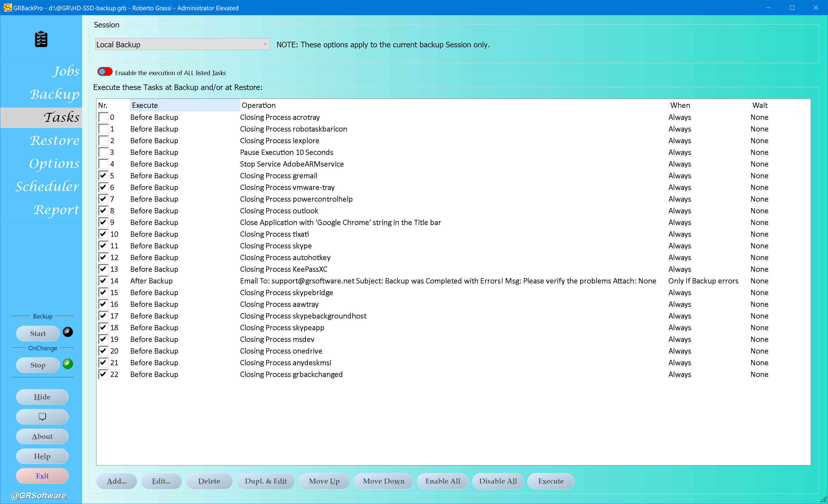
Task: Open the Scheduler section
Action: click(47, 186)
